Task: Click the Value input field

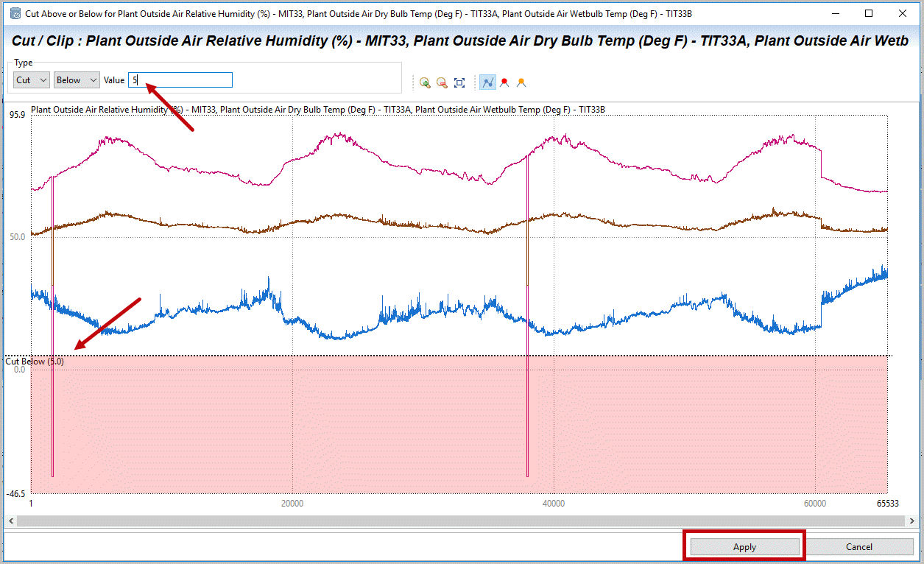Action: click(180, 80)
